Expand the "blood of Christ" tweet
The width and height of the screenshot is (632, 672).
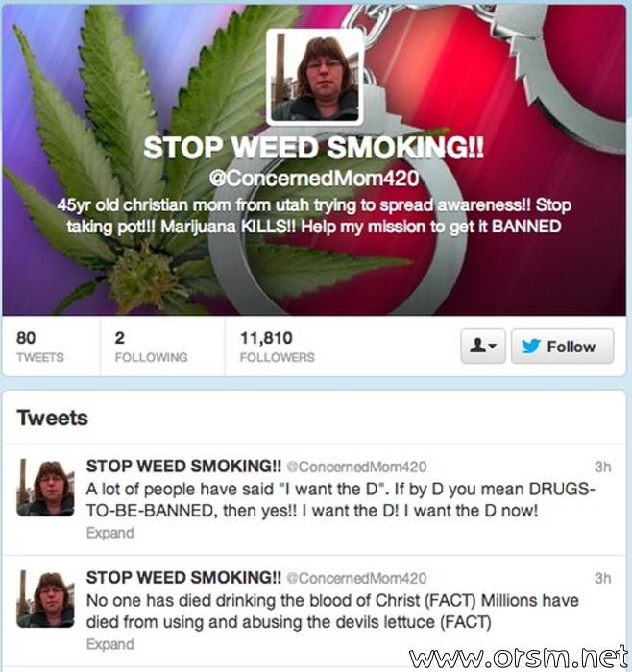(110, 644)
